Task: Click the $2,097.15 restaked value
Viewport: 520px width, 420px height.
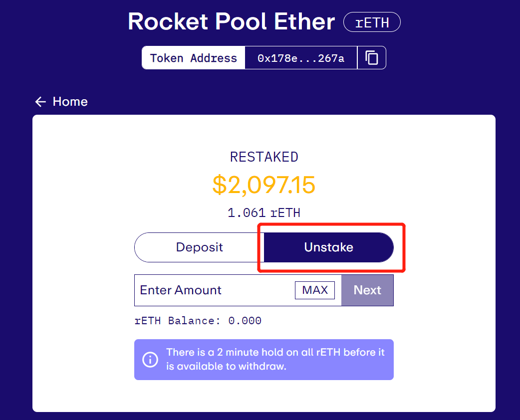Action: point(264,185)
